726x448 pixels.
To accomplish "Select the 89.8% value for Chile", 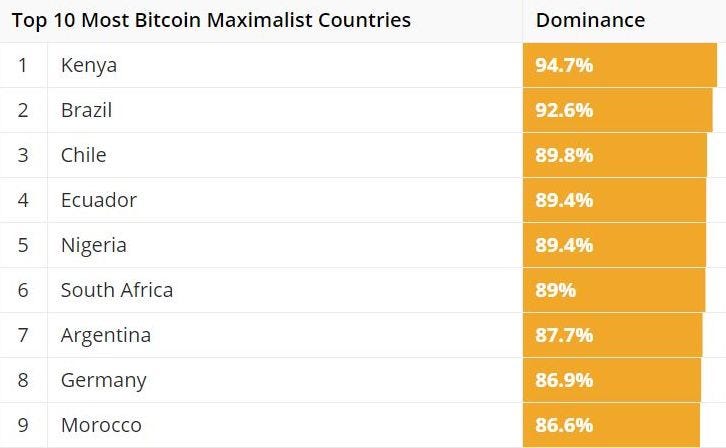I will [x=564, y=155].
